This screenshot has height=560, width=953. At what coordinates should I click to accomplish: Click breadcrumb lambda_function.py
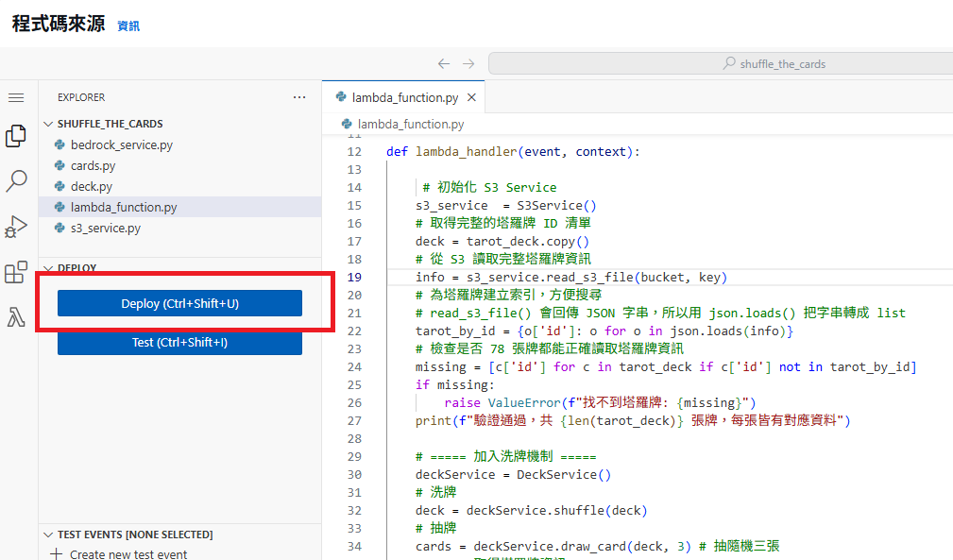click(x=410, y=124)
